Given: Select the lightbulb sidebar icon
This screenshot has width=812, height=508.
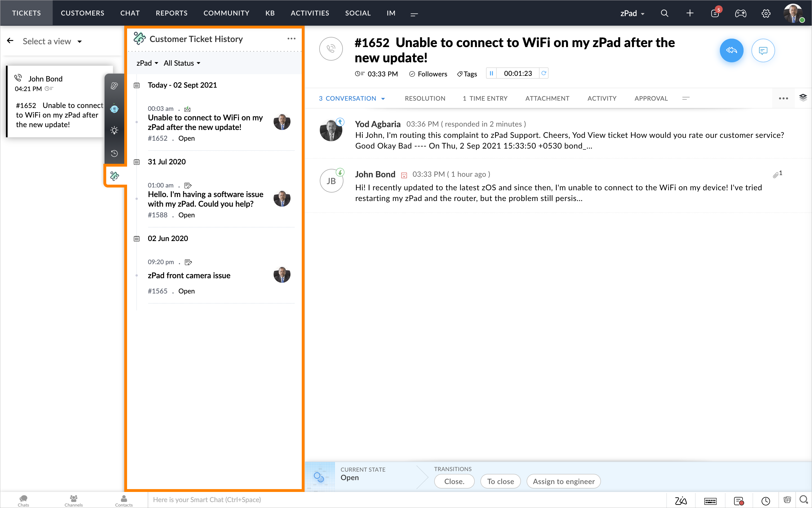Looking at the screenshot, I should tap(114, 130).
